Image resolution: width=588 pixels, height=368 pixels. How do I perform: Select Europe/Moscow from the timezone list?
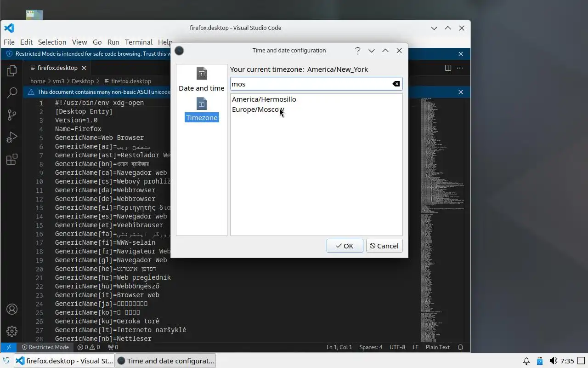click(258, 109)
